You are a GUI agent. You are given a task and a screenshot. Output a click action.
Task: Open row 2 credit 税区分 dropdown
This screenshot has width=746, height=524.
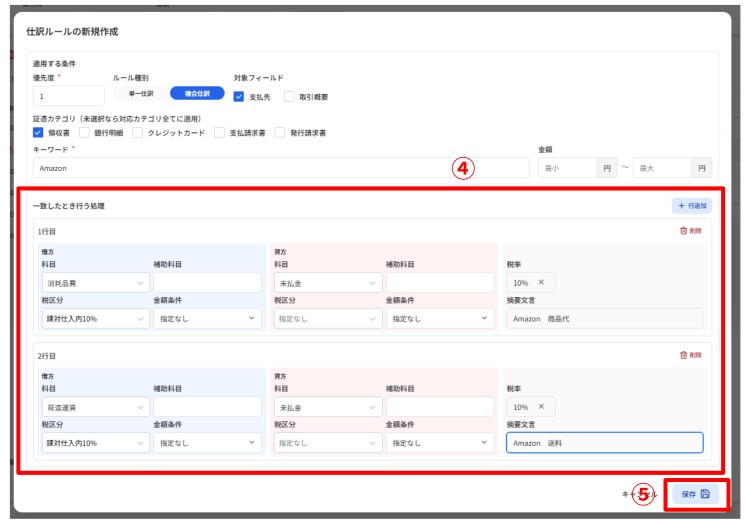[x=328, y=443]
